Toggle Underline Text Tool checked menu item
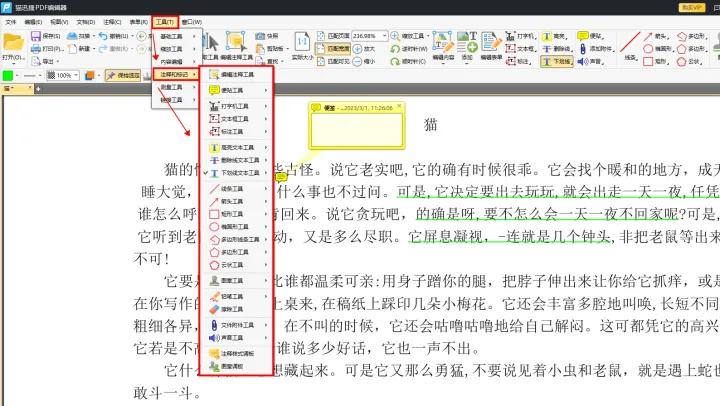The height and width of the screenshot is (406, 720). click(236, 173)
